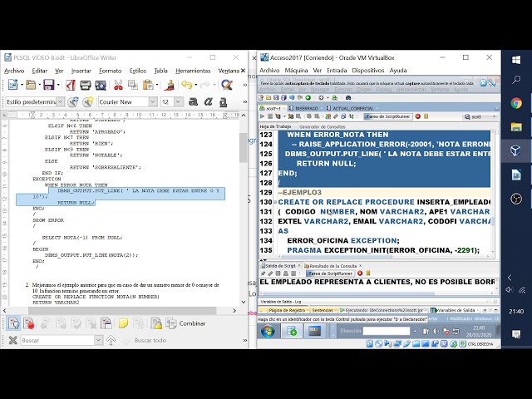Clone formatting with paintbrush icon
Image resolution: width=532 pixels, height=399 pixels.
tap(170, 85)
